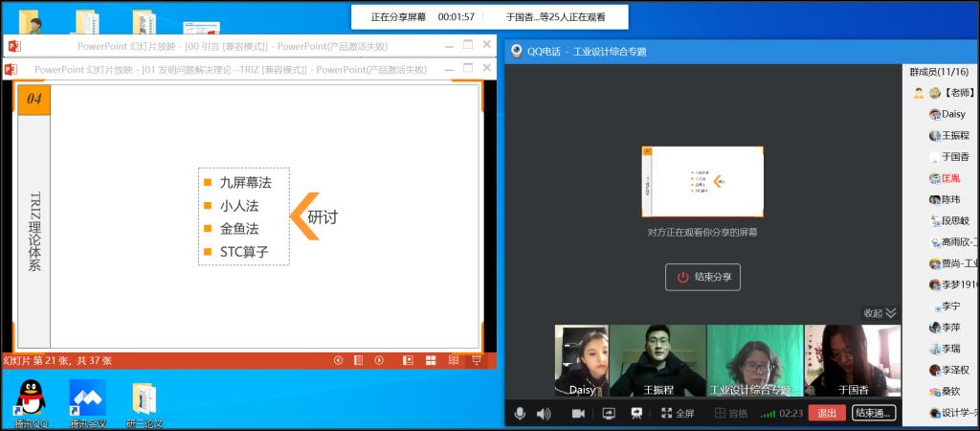Click the 金鱼法 bullet on slide

(239, 229)
